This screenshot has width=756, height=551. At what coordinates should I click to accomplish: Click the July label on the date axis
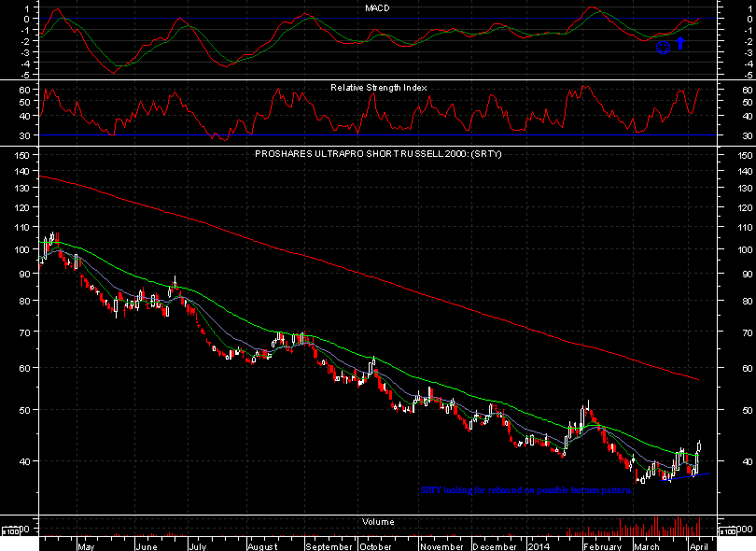(x=198, y=546)
